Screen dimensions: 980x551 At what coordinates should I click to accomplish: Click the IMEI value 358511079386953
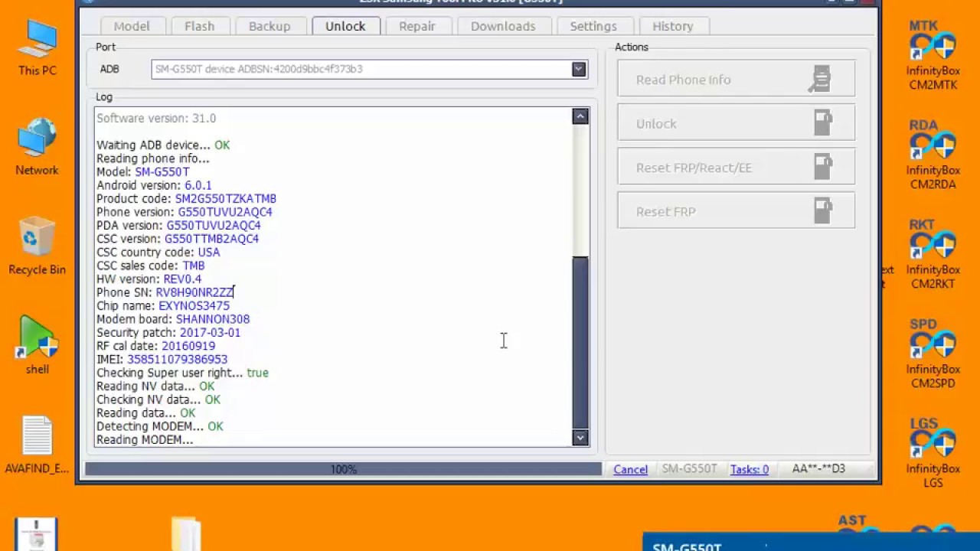(177, 359)
